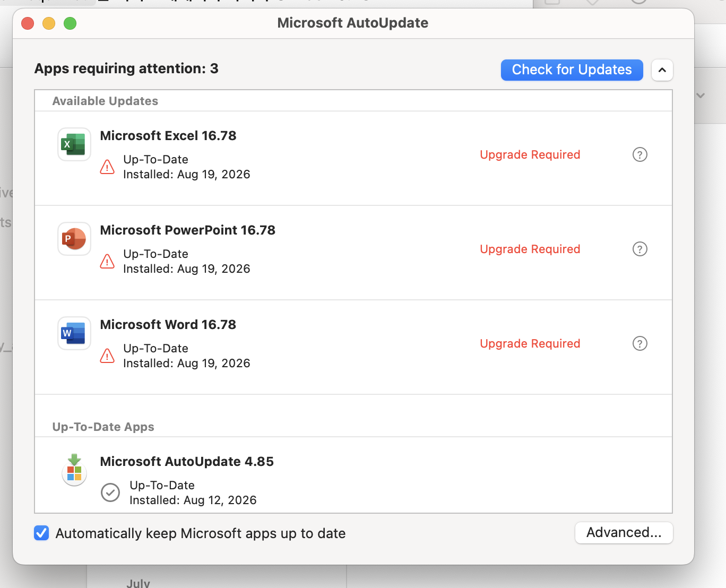Select the Microsoft Excel 16.78 title
Screen dimensions: 726x588
(x=168, y=136)
